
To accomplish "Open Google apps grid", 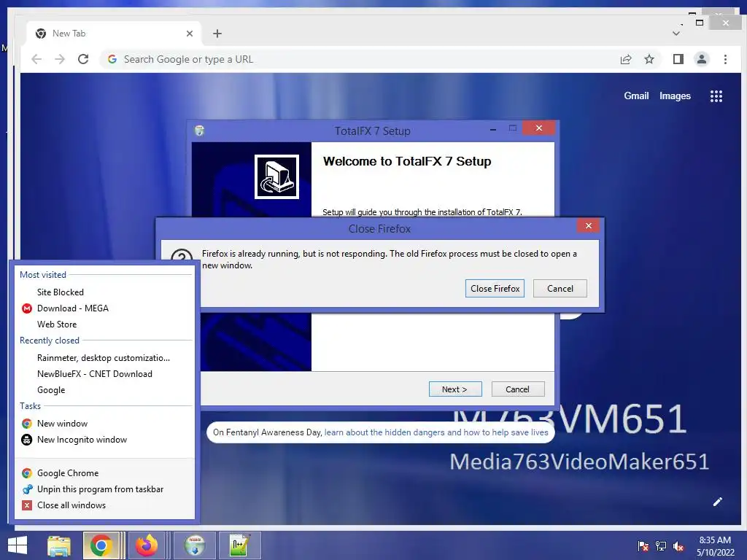I will coord(716,96).
